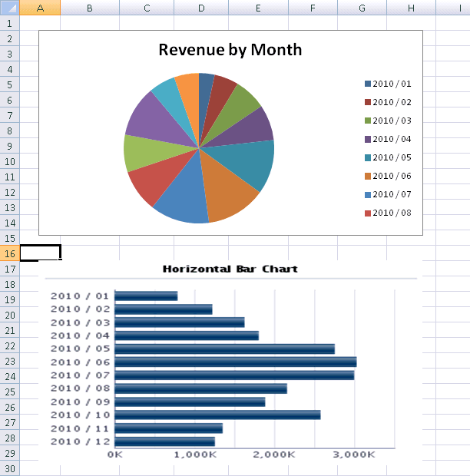This screenshot has width=470, height=476.
Task: Click the 2010 / 08 legend color swatch
Action: [x=368, y=213]
